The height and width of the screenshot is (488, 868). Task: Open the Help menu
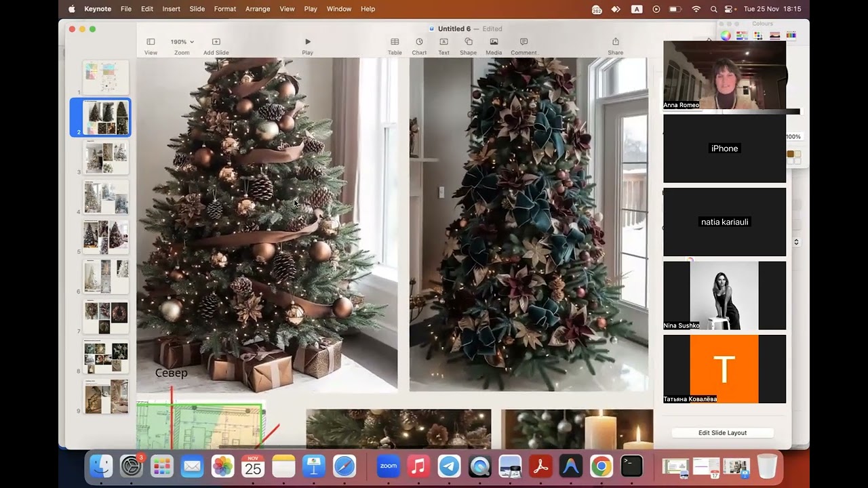[x=368, y=9]
